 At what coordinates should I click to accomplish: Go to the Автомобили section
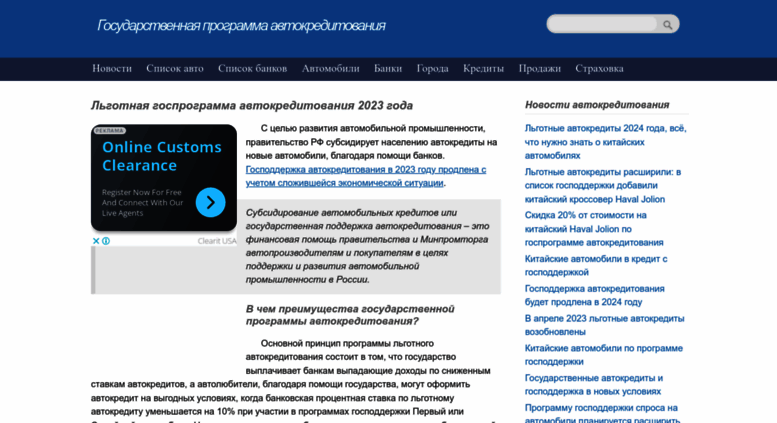(331, 68)
